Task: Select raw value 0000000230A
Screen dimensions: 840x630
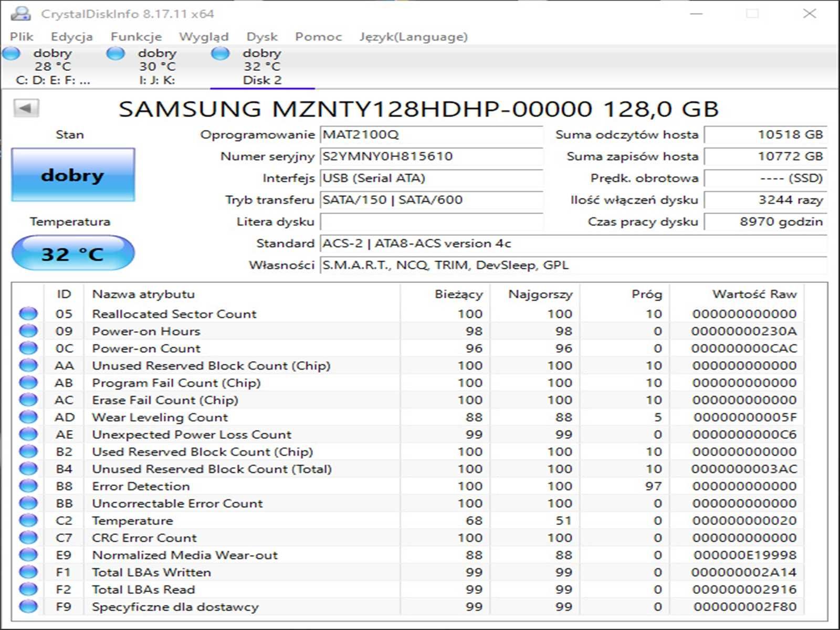Action: [x=744, y=331]
